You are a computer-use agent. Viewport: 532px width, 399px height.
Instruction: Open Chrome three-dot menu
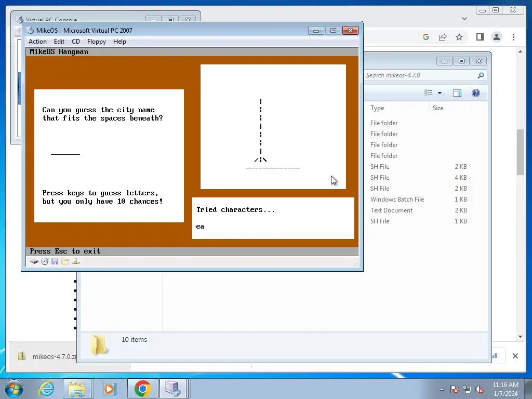point(513,37)
